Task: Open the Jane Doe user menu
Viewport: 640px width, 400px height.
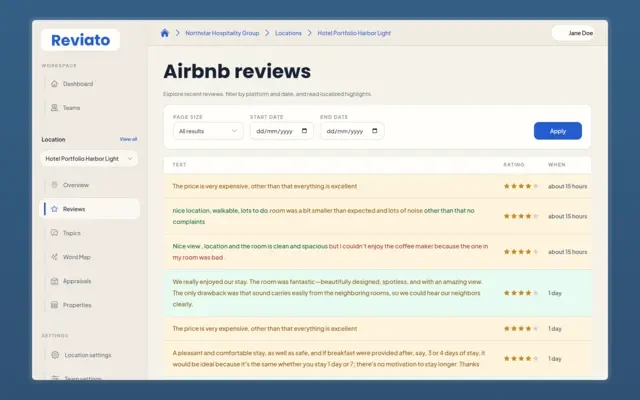Action: (573, 33)
